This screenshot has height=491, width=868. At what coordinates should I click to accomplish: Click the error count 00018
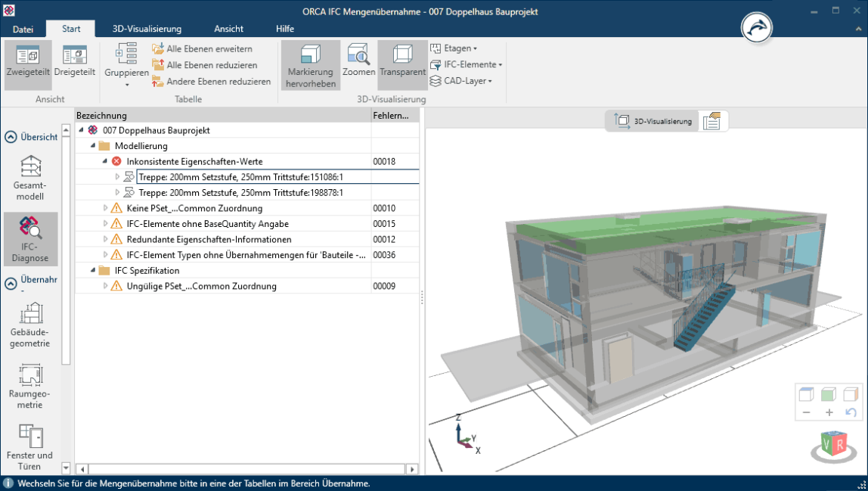(x=384, y=161)
